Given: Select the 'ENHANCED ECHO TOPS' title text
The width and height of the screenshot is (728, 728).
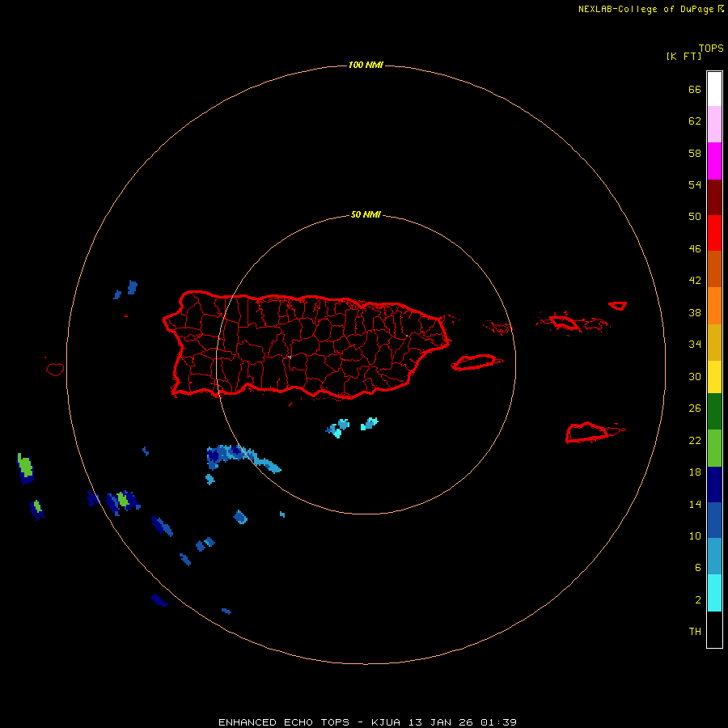Looking at the screenshot, I should coord(284,722).
